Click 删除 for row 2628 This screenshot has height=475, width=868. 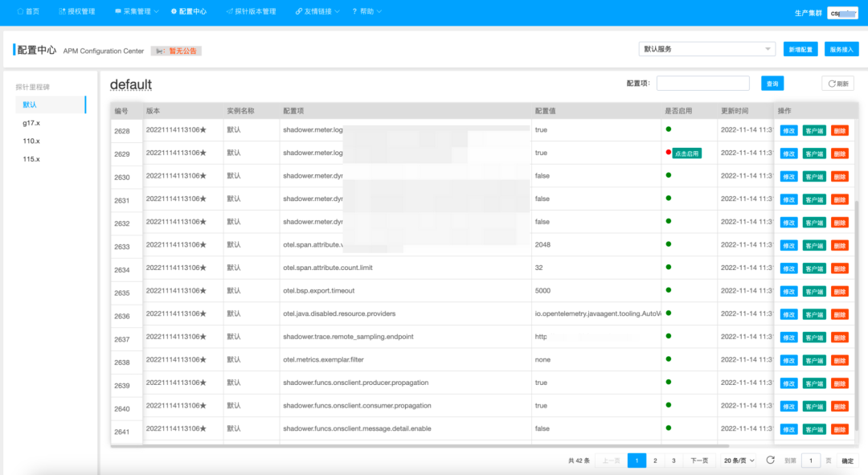[x=840, y=131]
